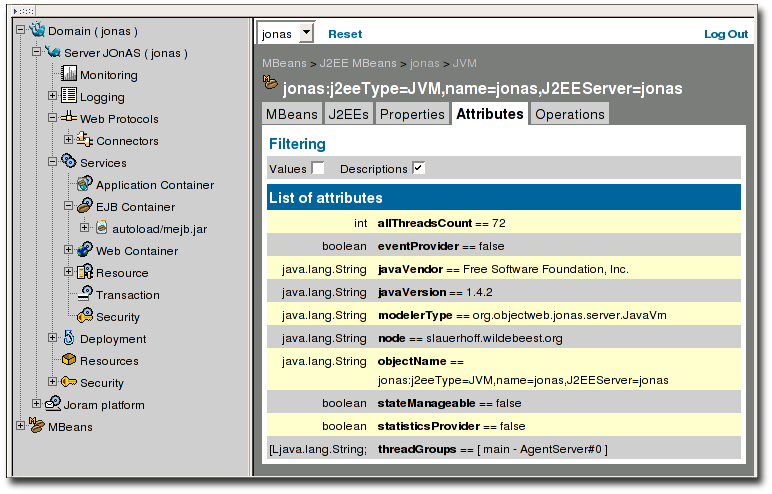Screen dimensions: 772x494
Task: Click the Logging list icon
Action: click(69, 96)
